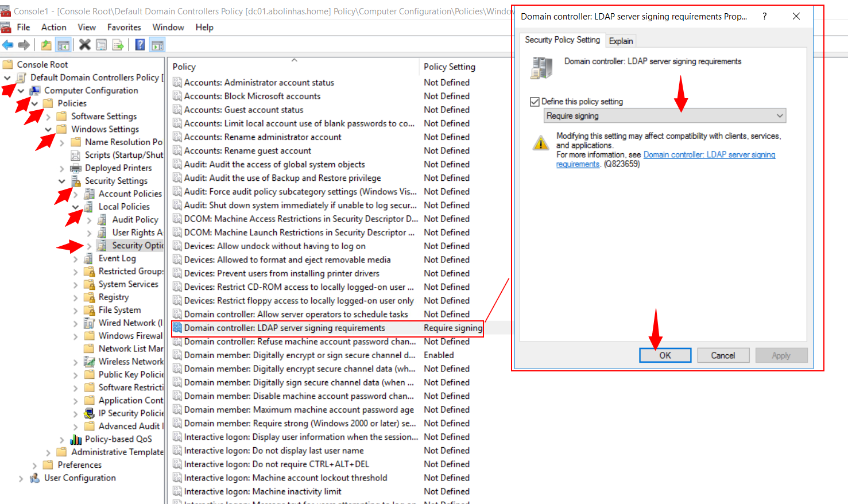The image size is (848, 504).
Task: Click the OK button in the dialog
Action: coord(665,355)
